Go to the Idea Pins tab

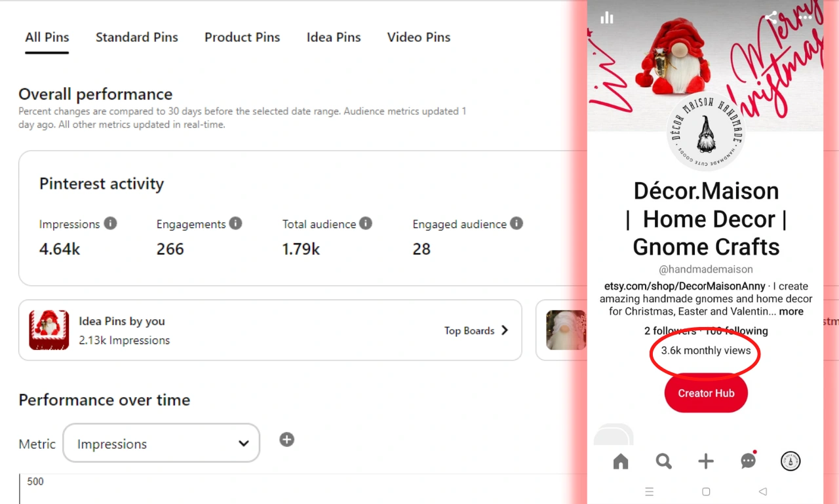click(334, 37)
